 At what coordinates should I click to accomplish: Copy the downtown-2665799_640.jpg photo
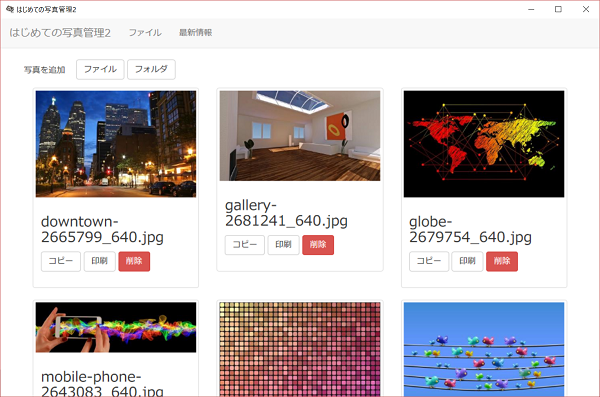pyautogui.click(x=61, y=261)
